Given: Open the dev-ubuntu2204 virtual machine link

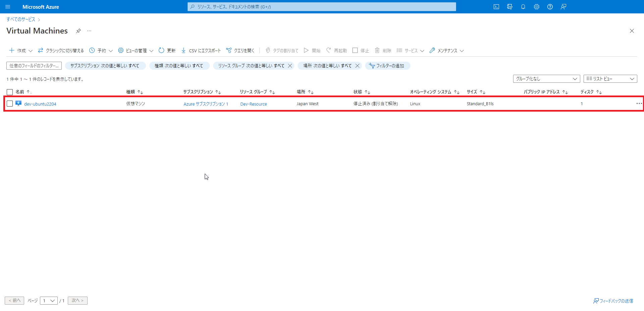Looking at the screenshot, I should click(x=40, y=104).
